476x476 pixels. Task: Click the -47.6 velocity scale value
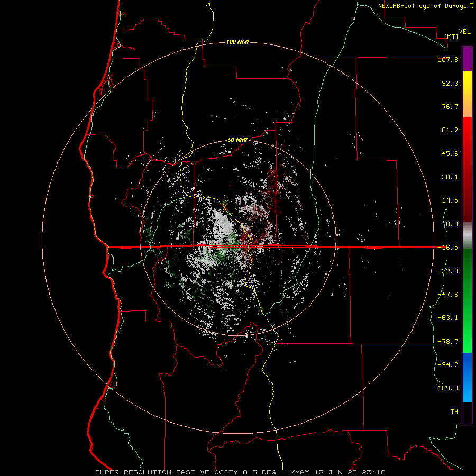(x=448, y=295)
